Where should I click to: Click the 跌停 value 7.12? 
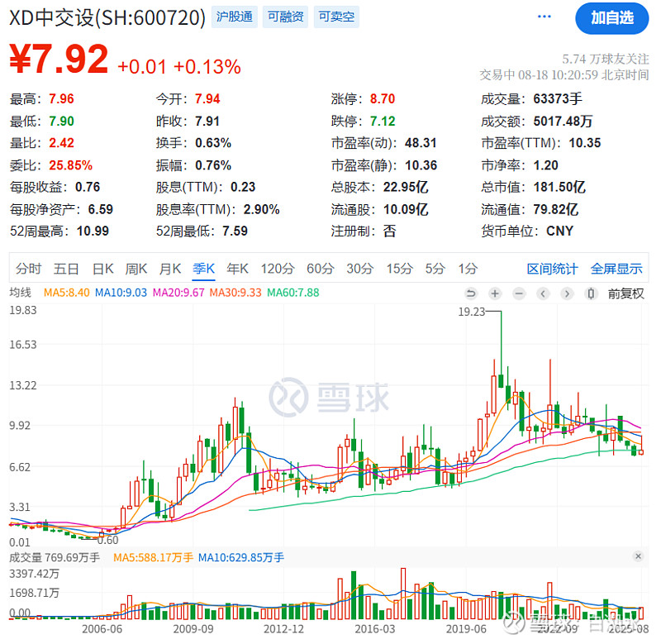pyautogui.click(x=383, y=121)
